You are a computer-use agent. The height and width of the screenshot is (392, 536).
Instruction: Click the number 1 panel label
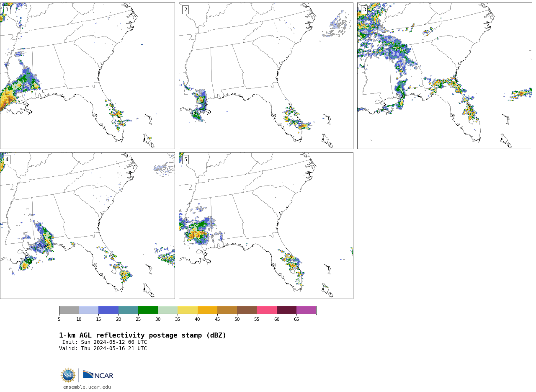tap(7, 10)
